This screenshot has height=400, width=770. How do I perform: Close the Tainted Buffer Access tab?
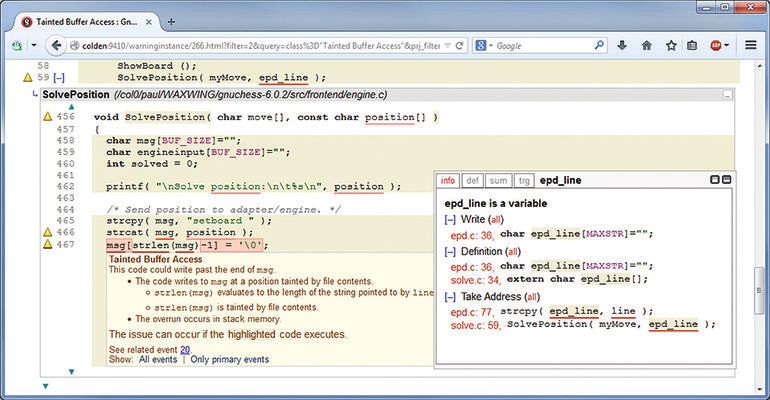[x=148, y=22]
